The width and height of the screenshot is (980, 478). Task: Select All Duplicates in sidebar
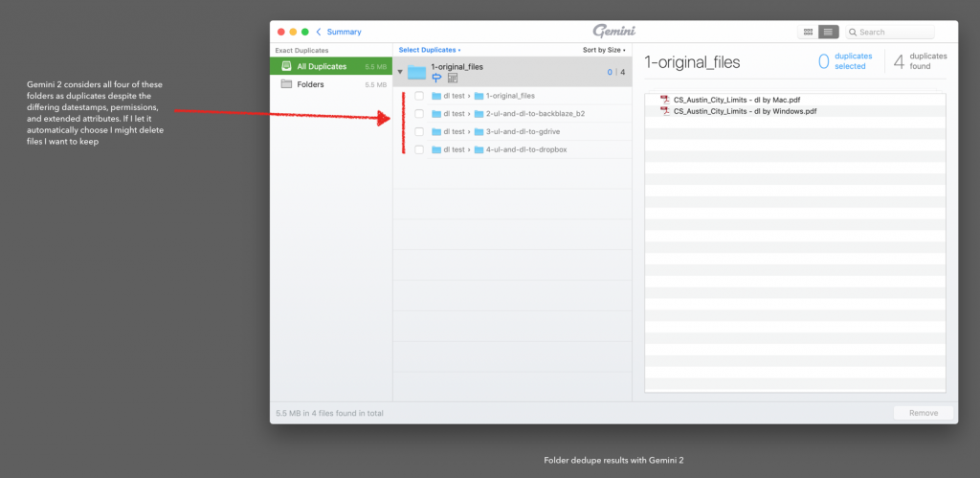coord(330,66)
